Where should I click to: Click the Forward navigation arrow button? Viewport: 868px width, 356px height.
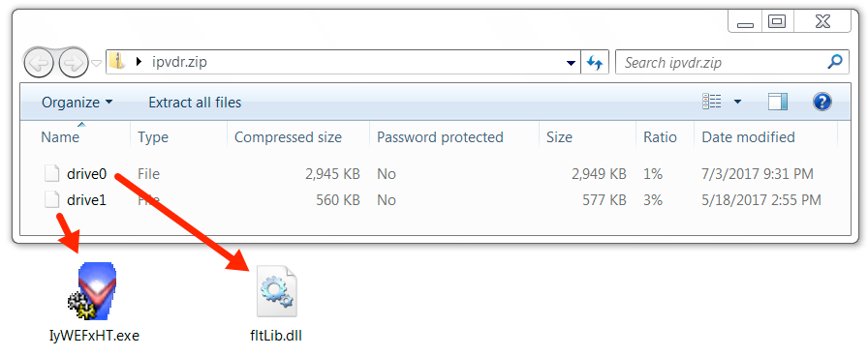pyautogui.click(x=73, y=62)
